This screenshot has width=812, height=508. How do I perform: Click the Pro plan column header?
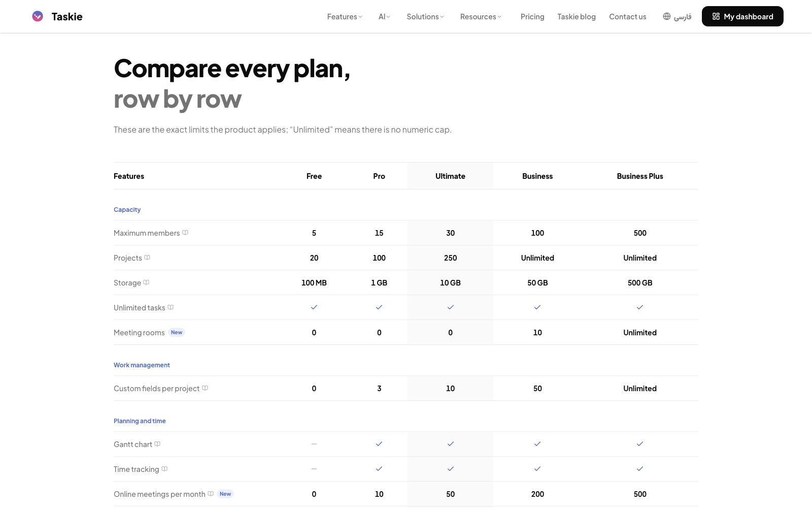379,176
